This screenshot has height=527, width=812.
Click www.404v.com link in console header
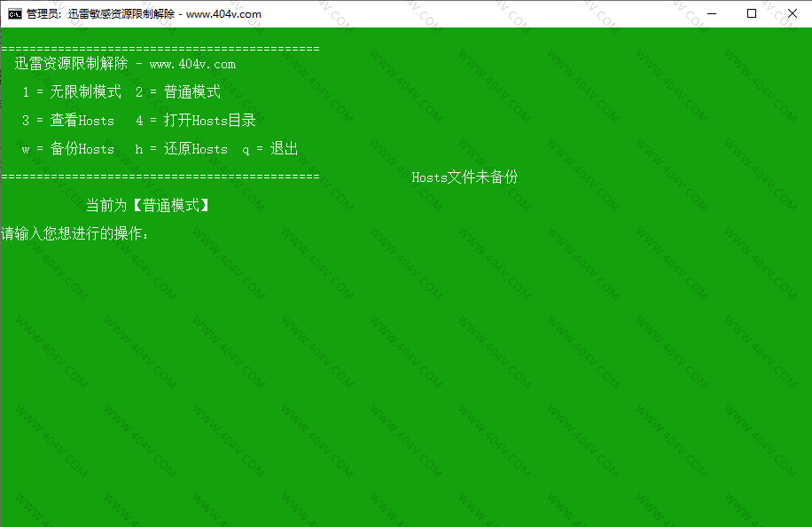[x=192, y=64]
